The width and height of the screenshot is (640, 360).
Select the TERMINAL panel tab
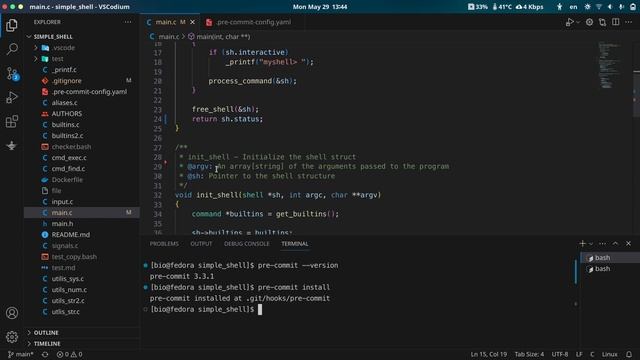(295, 244)
